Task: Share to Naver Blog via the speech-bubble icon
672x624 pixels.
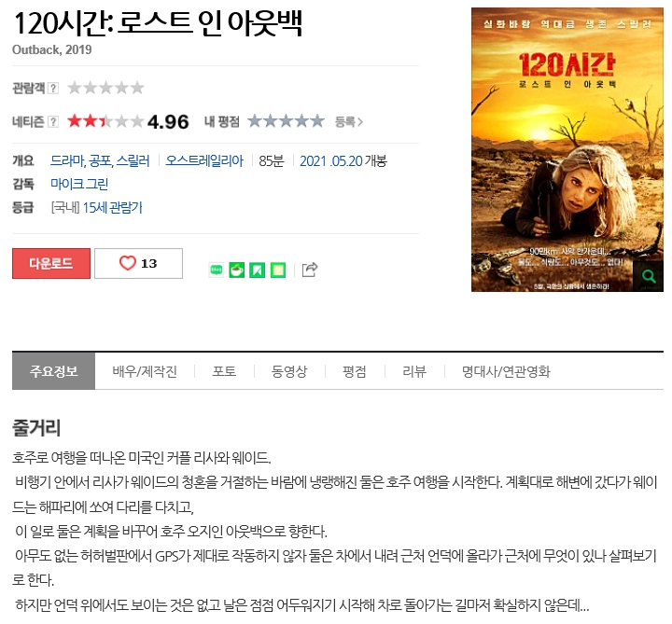Action: click(x=216, y=270)
